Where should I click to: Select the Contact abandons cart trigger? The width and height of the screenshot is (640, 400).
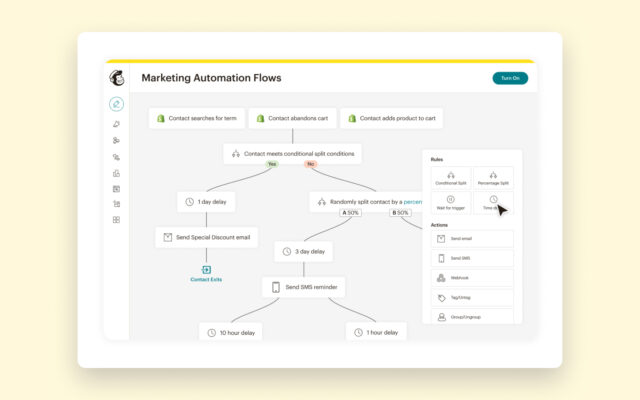pyautogui.click(x=293, y=118)
